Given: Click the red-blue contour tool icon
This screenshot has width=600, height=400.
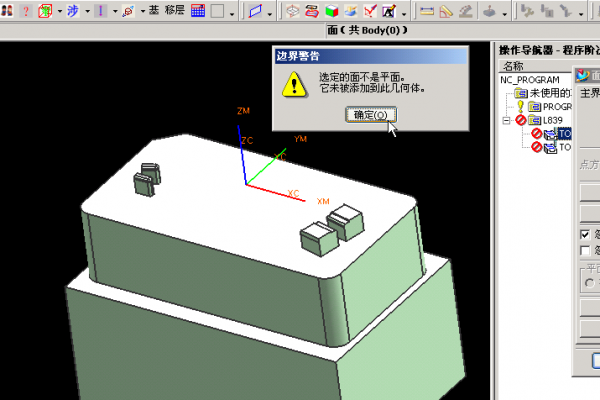Looking at the screenshot, I should [312, 11].
